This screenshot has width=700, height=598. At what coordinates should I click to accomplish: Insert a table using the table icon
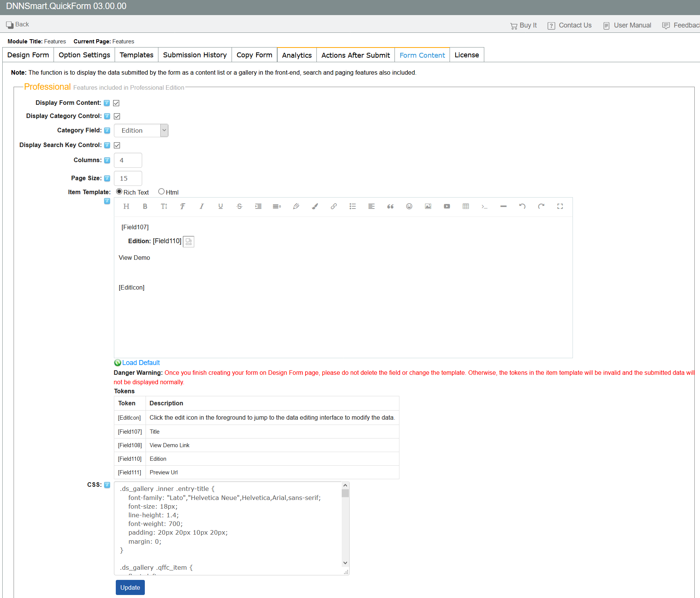pos(465,206)
